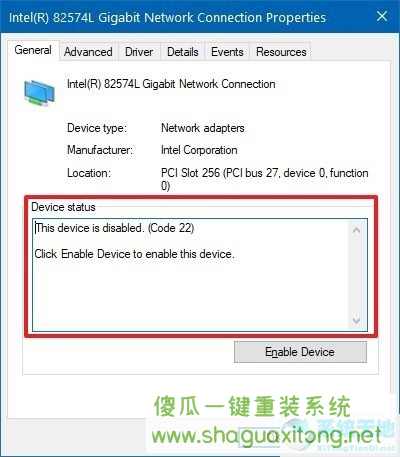Select the Resources tab
The height and width of the screenshot is (457, 400).
281,52
